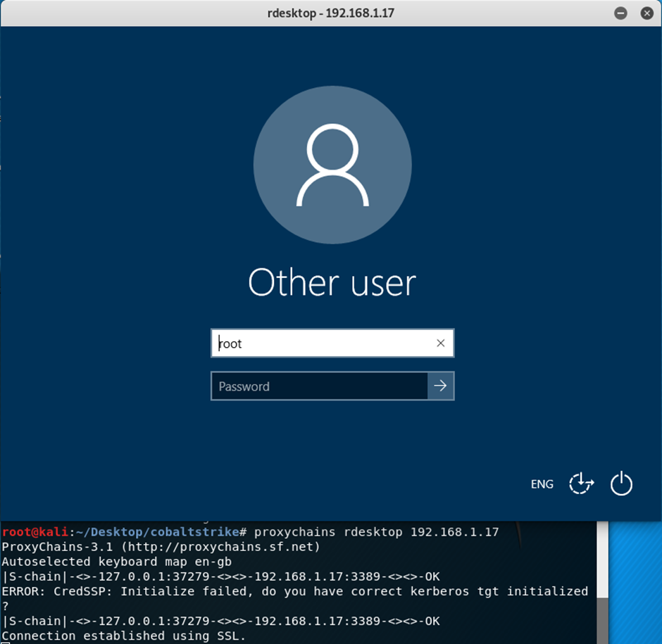662x644 pixels.
Task: Click terminal text 'proxychains rdesktop 192.168.1.17'
Action: (x=376, y=532)
